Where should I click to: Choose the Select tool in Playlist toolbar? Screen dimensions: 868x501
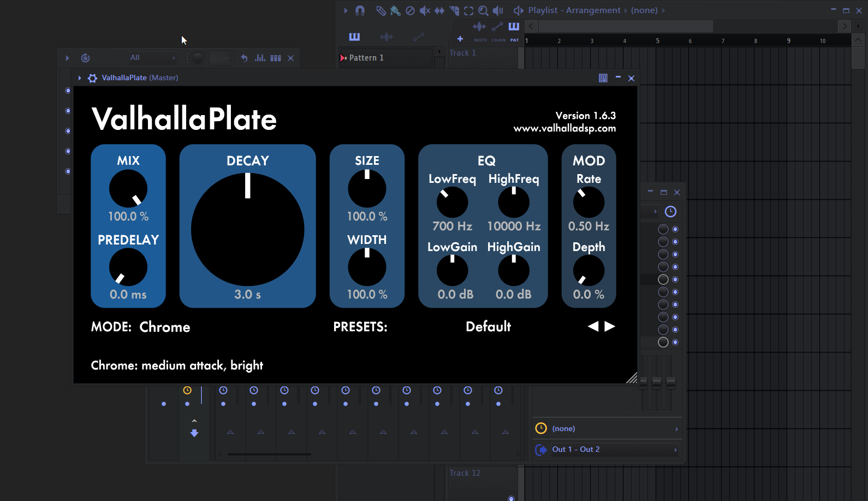point(468,10)
